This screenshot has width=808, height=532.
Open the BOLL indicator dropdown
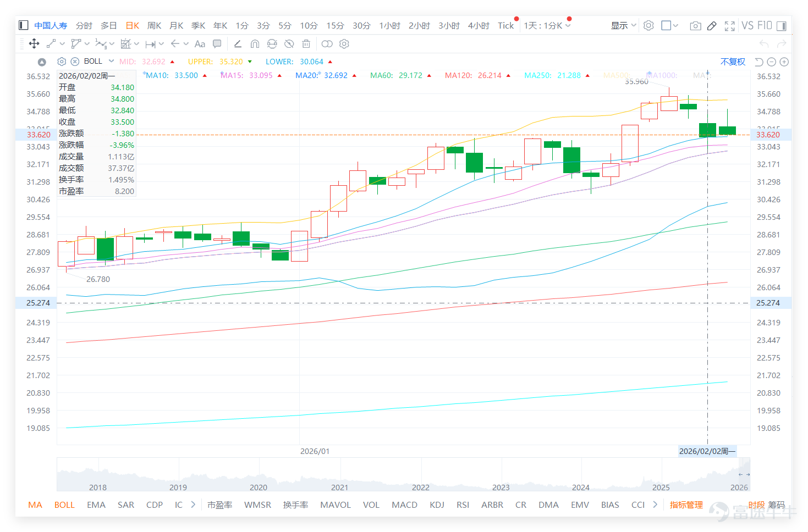click(111, 61)
